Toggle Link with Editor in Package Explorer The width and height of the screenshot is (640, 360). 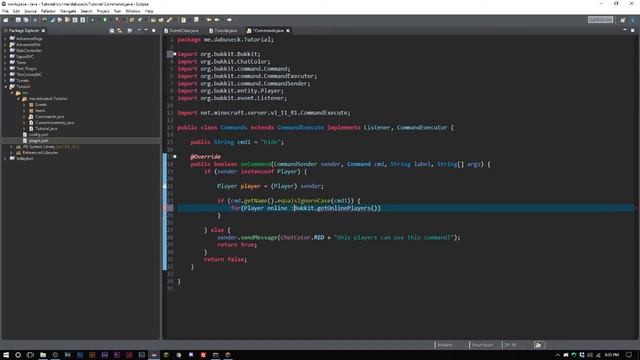click(x=120, y=31)
